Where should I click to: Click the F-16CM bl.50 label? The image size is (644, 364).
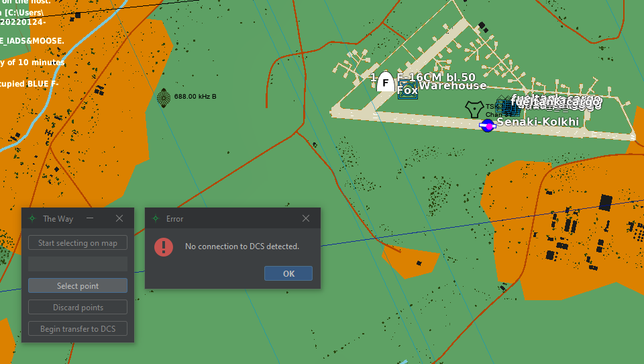tap(436, 77)
